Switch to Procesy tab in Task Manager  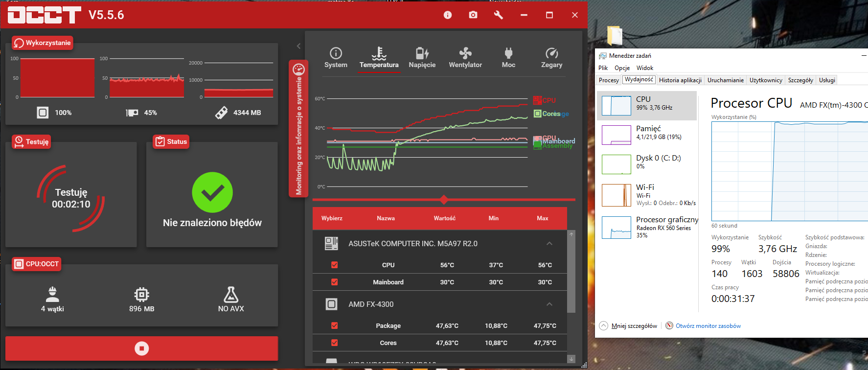[x=609, y=80]
